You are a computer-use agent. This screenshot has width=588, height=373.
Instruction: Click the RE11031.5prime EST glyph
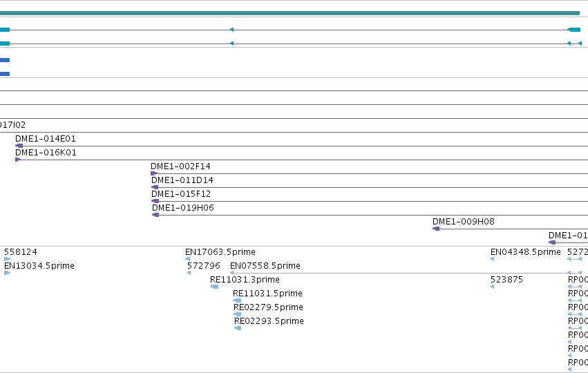tap(237, 300)
